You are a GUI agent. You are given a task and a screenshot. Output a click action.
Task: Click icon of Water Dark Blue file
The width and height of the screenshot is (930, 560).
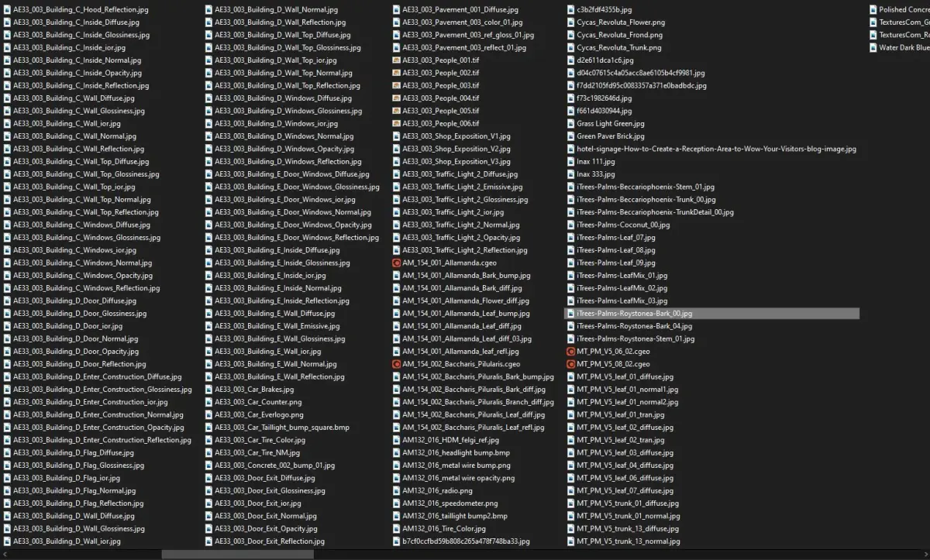click(873, 47)
